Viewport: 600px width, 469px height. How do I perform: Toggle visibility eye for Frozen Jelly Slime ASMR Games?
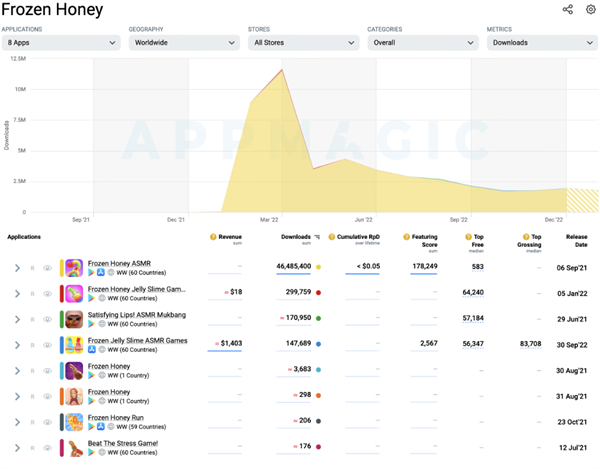click(x=47, y=345)
